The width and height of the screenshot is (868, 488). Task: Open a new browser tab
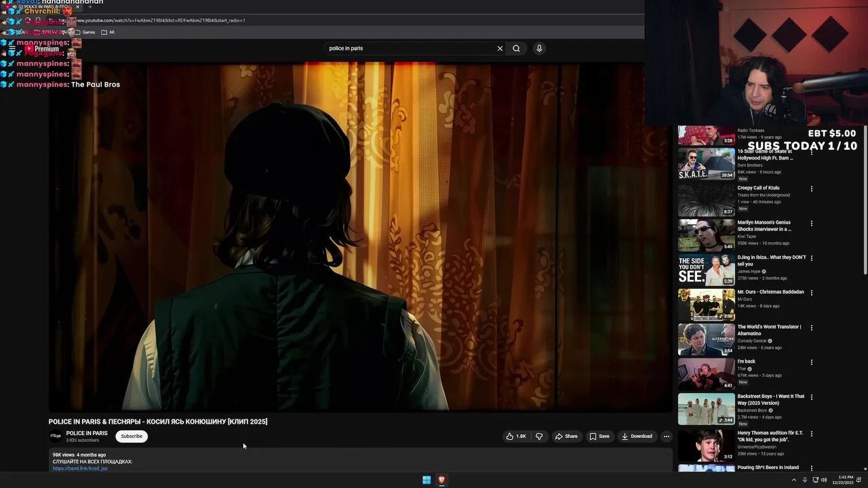tap(90, 7)
